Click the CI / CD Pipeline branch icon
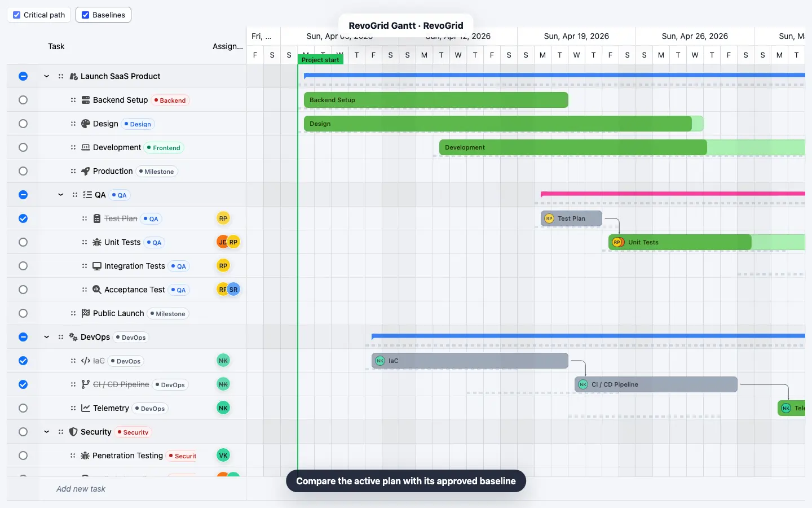Viewport: 812px width, 508px height. click(x=86, y=384)
